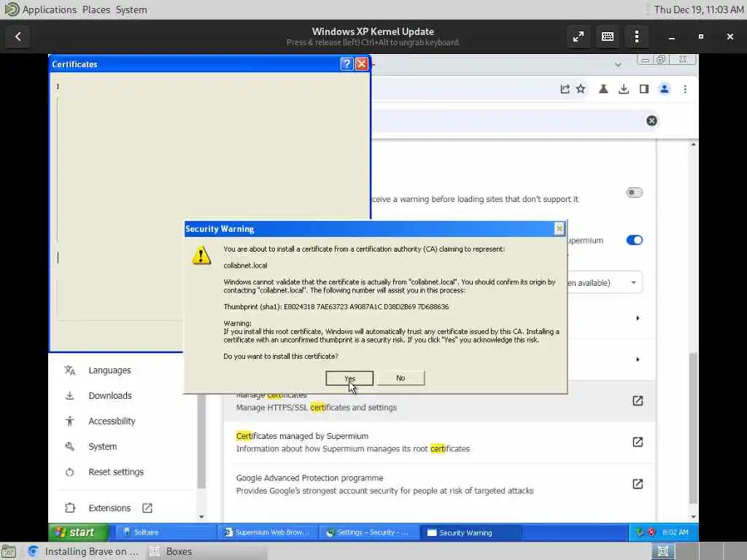
Task: Click the Manage HTTPS/SSL certificates row text
Action: (x=317, y=408)
